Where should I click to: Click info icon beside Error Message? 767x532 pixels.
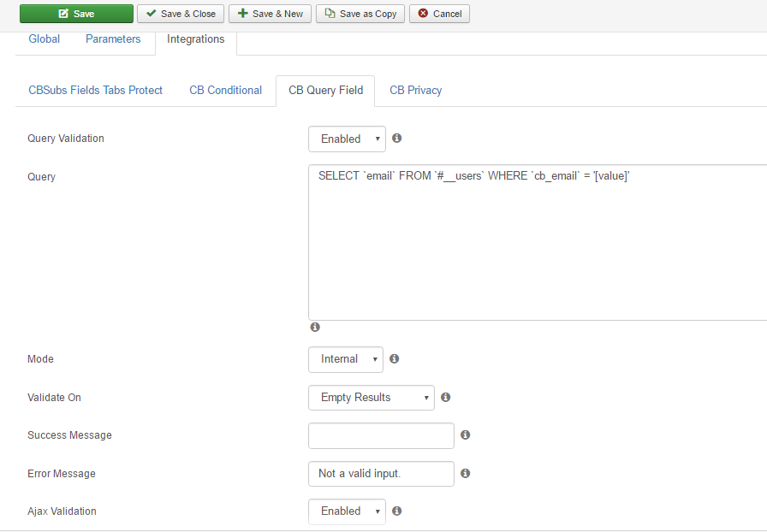click(x=465, y=473)
